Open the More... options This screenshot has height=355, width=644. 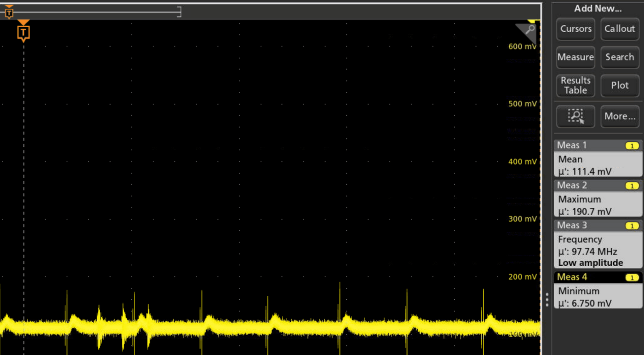pos(620,116)
